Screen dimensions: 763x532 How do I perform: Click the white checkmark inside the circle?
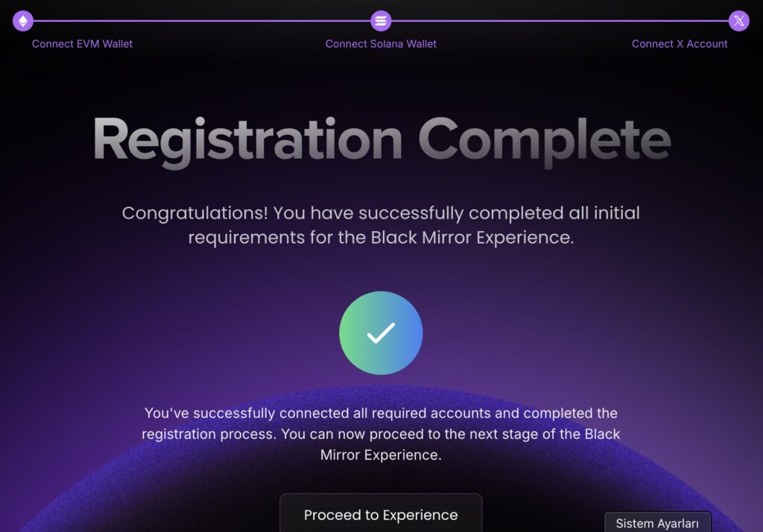point(381,333)
